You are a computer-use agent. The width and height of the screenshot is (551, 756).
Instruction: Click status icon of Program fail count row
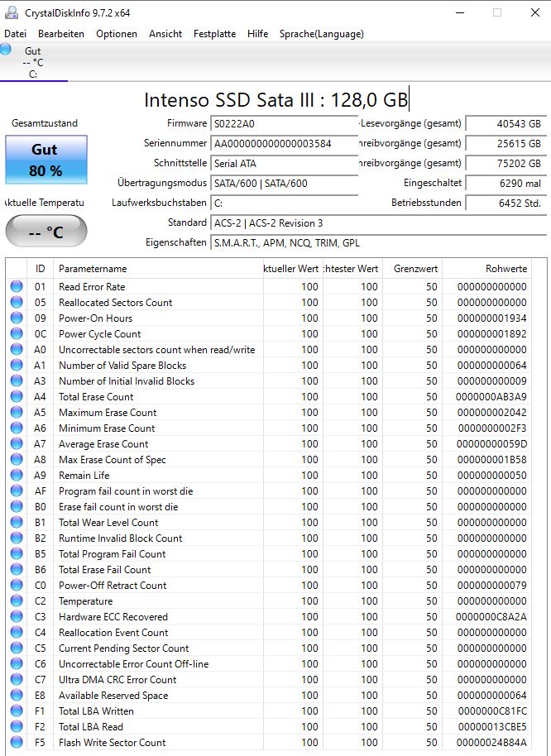pos(17,490)
